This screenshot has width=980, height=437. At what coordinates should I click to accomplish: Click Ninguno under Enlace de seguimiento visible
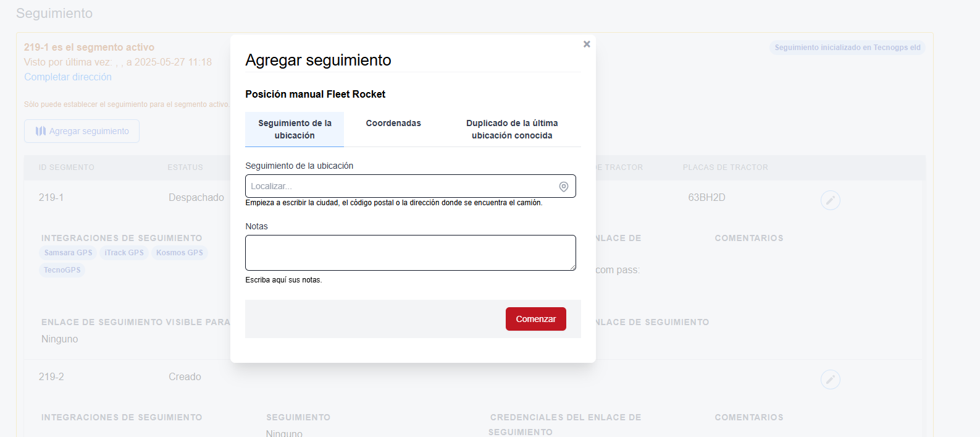[x=60, y=339]
